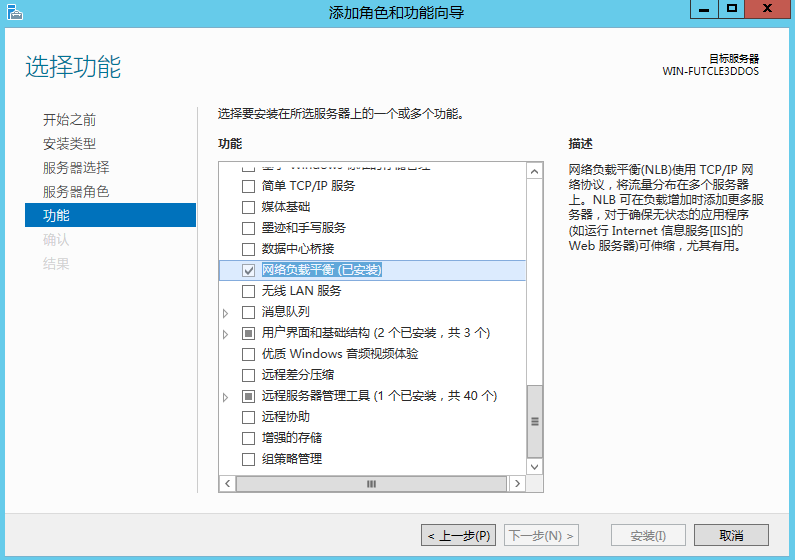
Task: Select the 远程差分压缩 row text
Action: pyautogui.click(x=298, y=375)
